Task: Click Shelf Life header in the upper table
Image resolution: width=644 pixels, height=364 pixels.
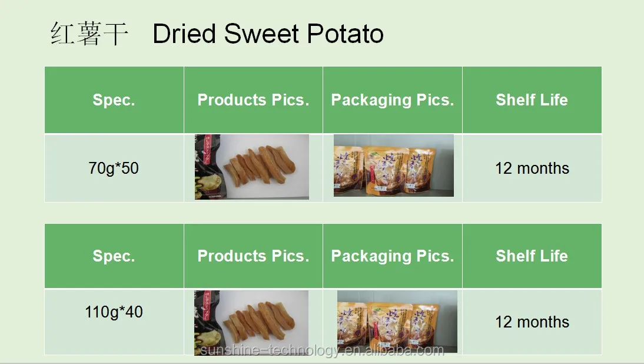Action: coord(532,100)
